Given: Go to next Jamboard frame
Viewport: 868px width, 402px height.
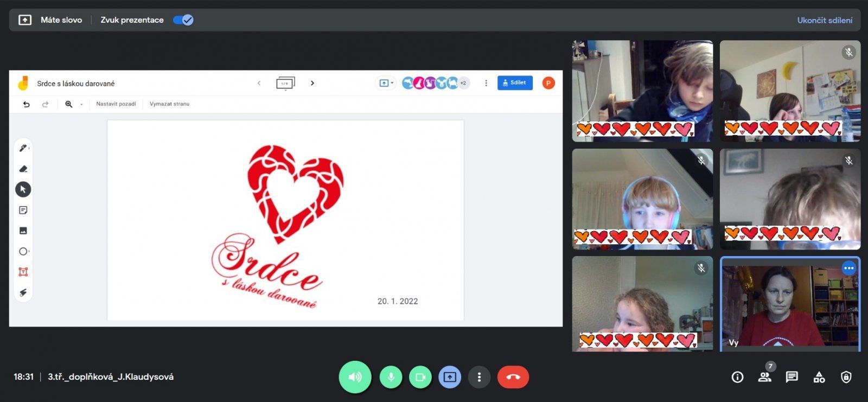Looking at the screenshot, I should click(x=312, y=84).
